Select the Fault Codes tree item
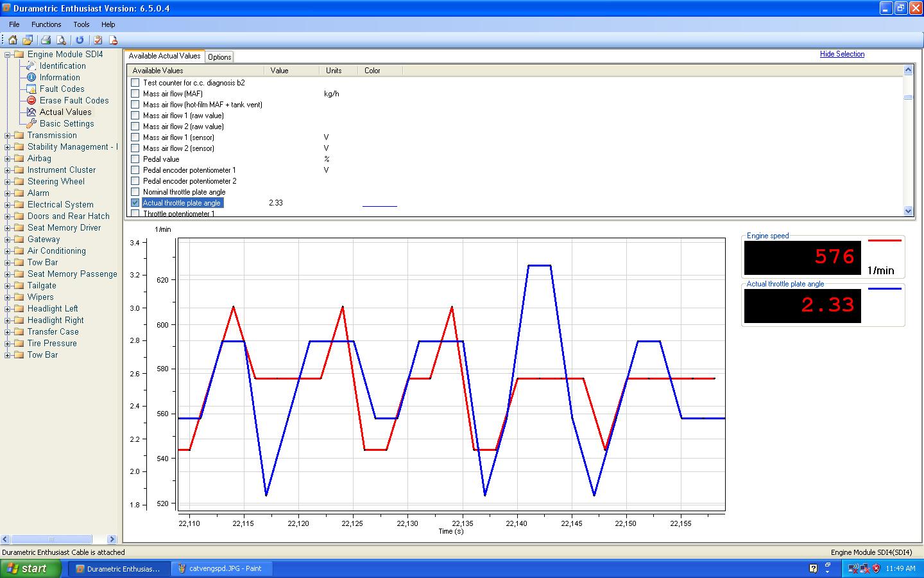This screenshot has height=578, width=924. pyautogui.click(x=62, y=89)
